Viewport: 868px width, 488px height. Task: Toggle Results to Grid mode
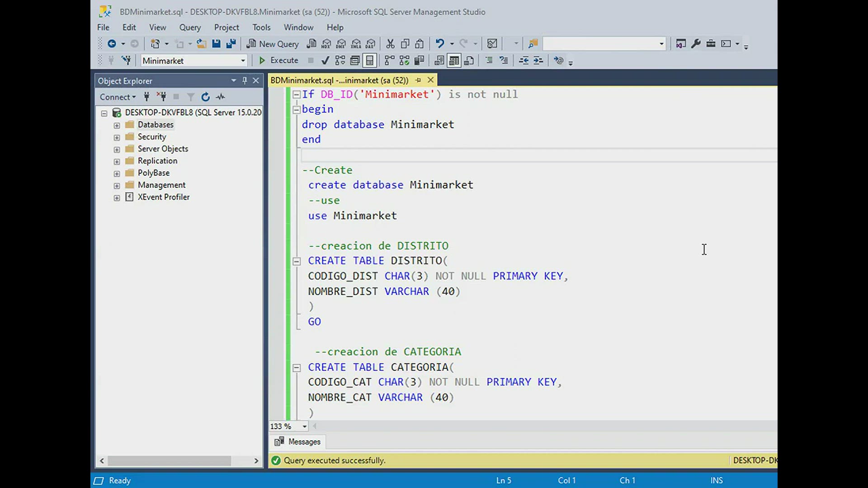tap(454, 61)
